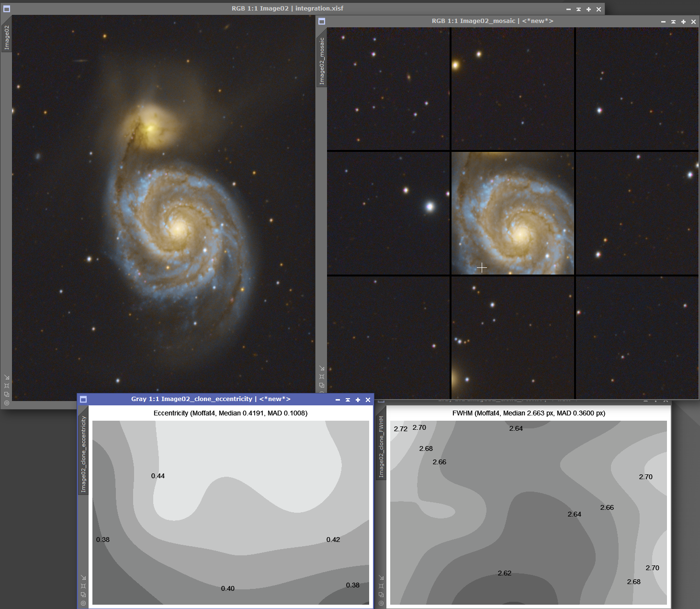Click the circular target icon in eccentricity window

pos(83,603)
